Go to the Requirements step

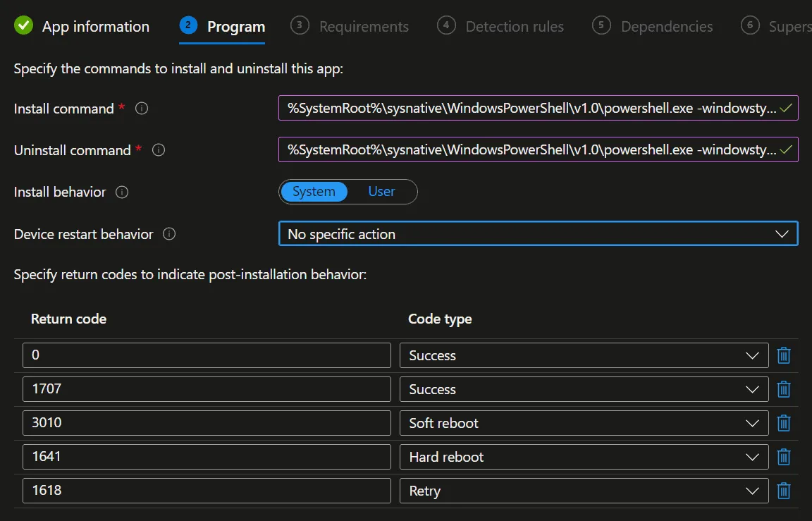(x=350, y=26)
